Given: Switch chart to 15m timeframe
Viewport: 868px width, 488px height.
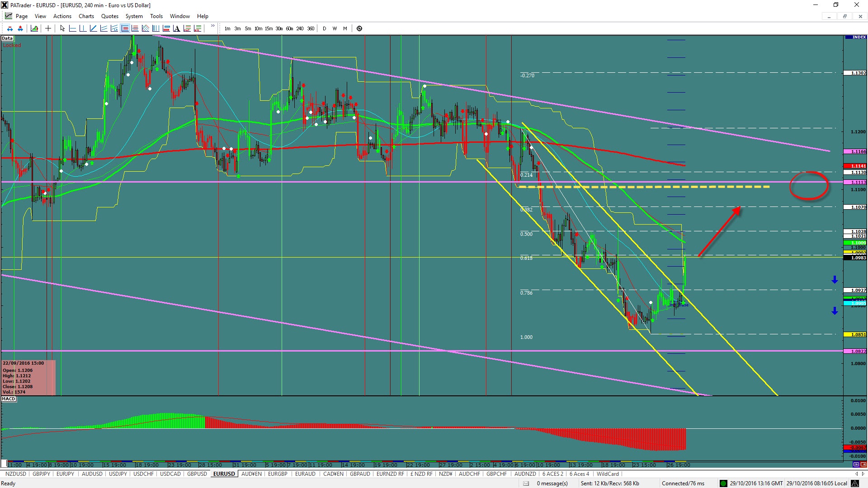Looking at the screenshot, I should point(269,28).
